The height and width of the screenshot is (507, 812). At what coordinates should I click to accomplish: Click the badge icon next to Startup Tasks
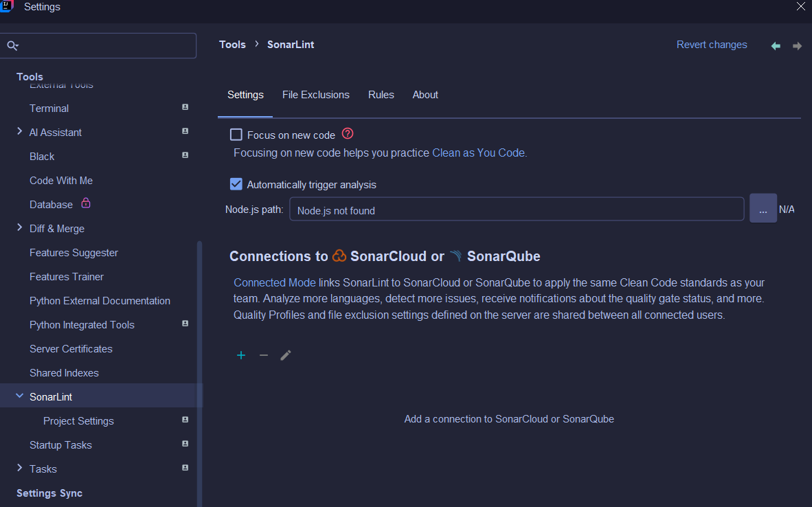pyautogui.click(x=185, y=443)
